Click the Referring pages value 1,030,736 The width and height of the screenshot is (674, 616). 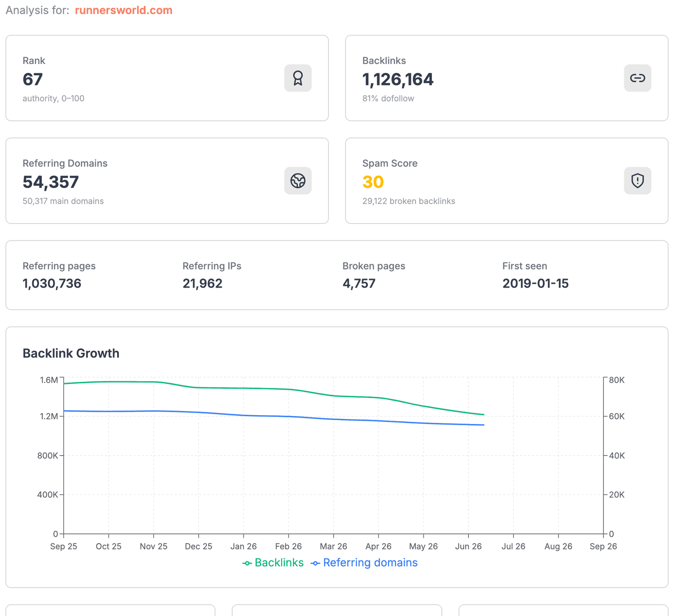pos(52,283)
